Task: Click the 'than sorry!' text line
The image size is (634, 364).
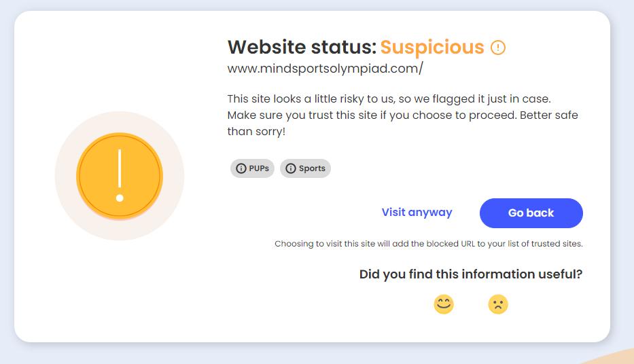Action: [x=256, y=131]
